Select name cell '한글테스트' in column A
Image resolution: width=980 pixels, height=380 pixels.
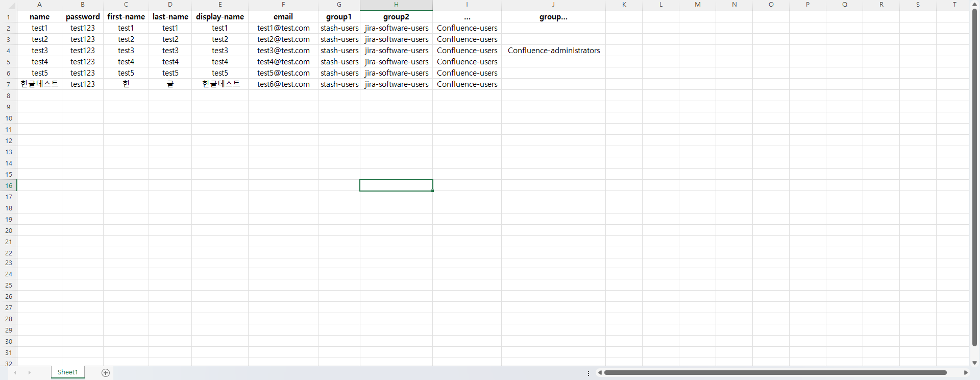tap(39, 84)
